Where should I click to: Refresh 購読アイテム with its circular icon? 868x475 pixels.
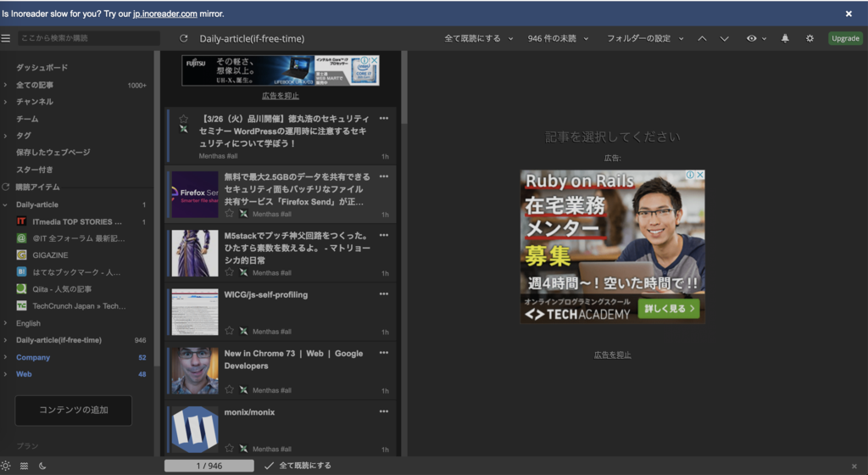(6, 187)
